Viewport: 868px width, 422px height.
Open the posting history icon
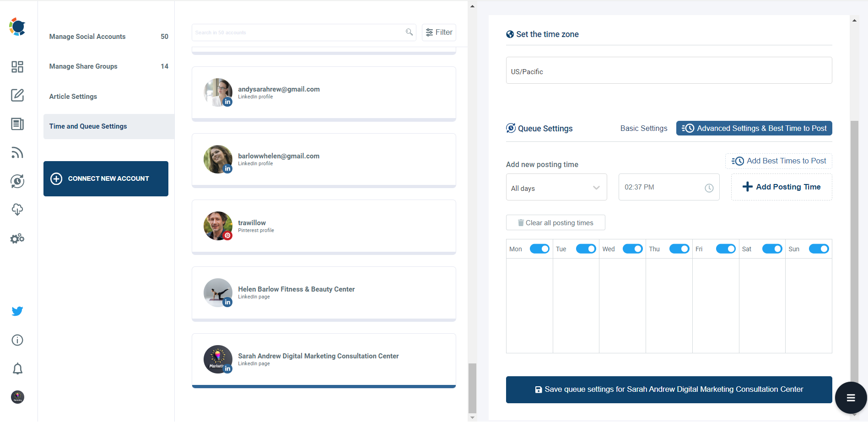(17, 181)
